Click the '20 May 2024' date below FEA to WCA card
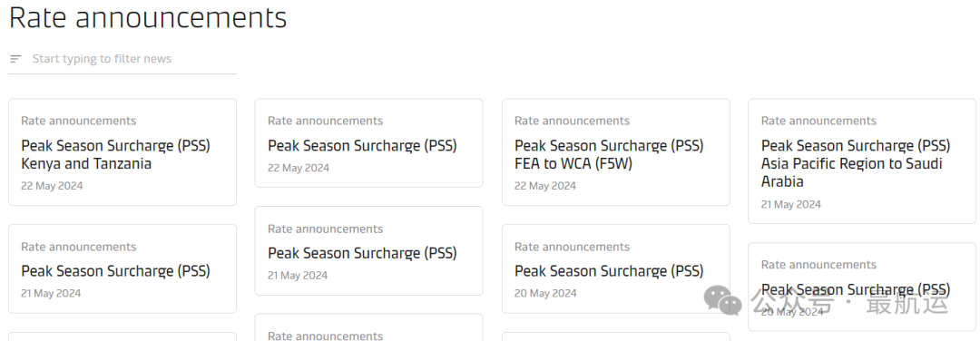Viewport: 980px width, 341px height. click(x=545, y=293)
